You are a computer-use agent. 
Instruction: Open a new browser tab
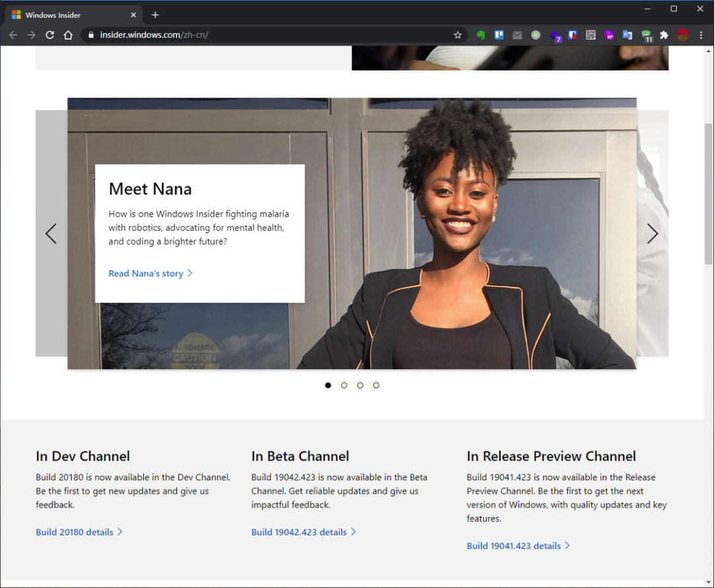[x=155, y=15]
